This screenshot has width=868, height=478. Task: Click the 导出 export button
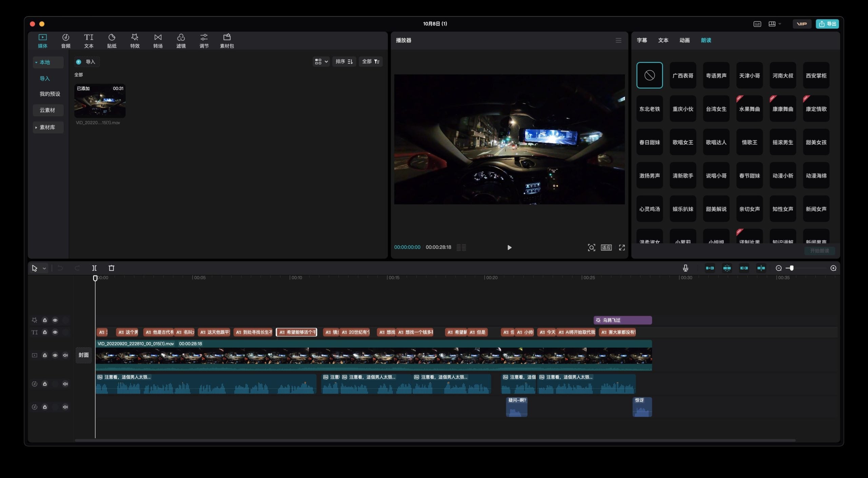(827, 24)
